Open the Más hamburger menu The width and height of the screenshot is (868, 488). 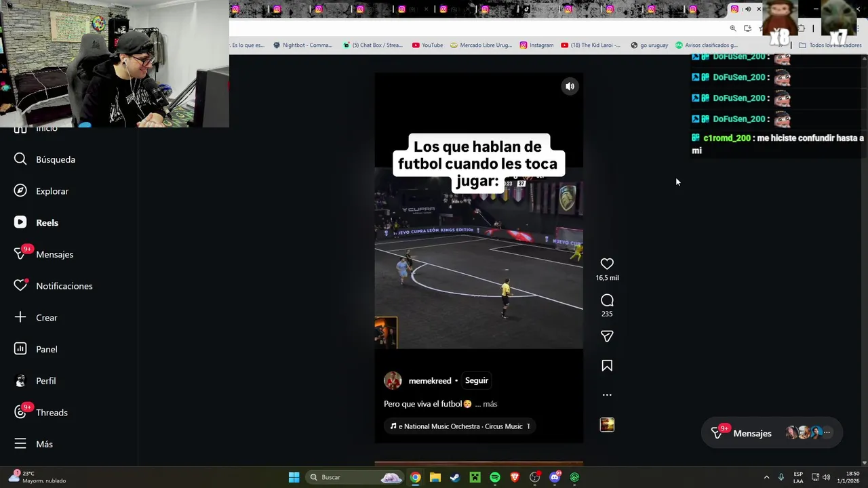(33, 444)
